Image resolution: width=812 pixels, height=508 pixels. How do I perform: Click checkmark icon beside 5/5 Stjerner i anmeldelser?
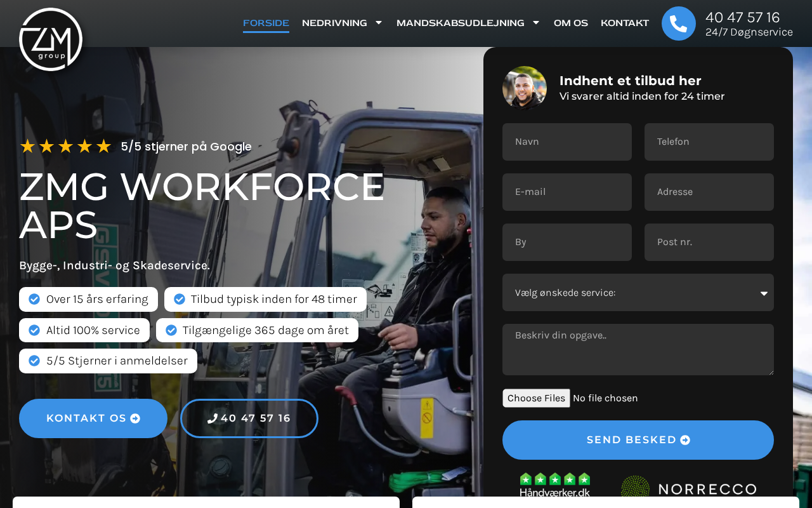[34, 361]
